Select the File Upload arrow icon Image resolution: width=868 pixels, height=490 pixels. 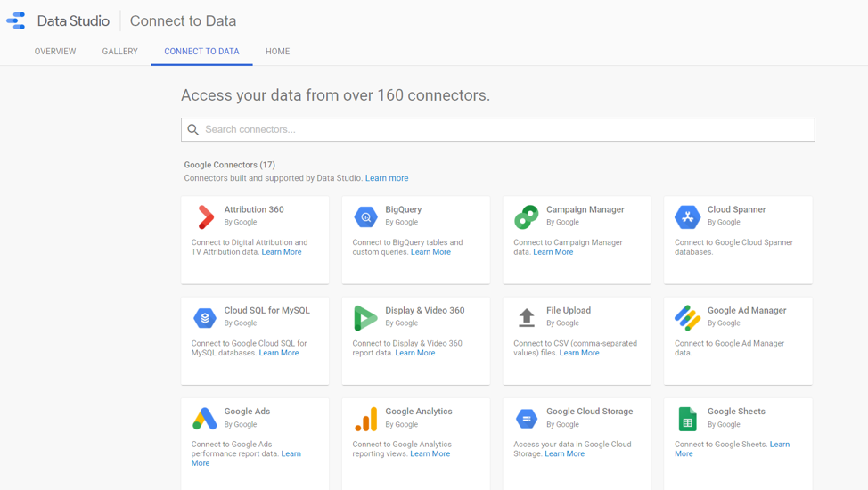tap(527, 318)
